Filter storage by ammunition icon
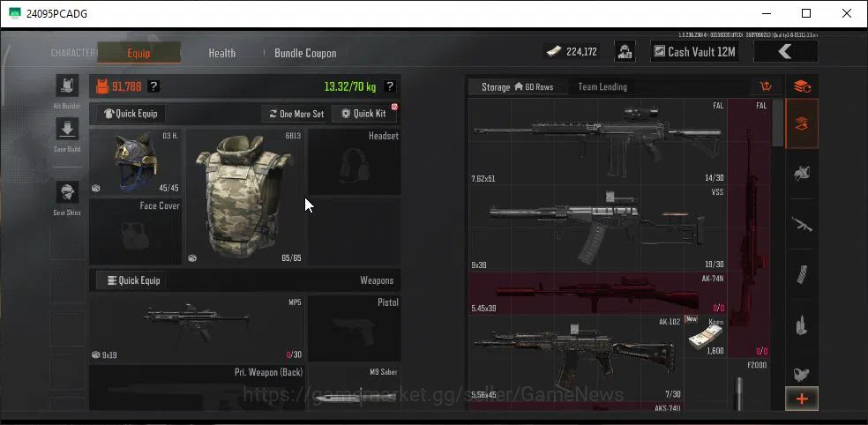Image resolution: width=868 pixels, height=425 pixels. tap(802, 324)
